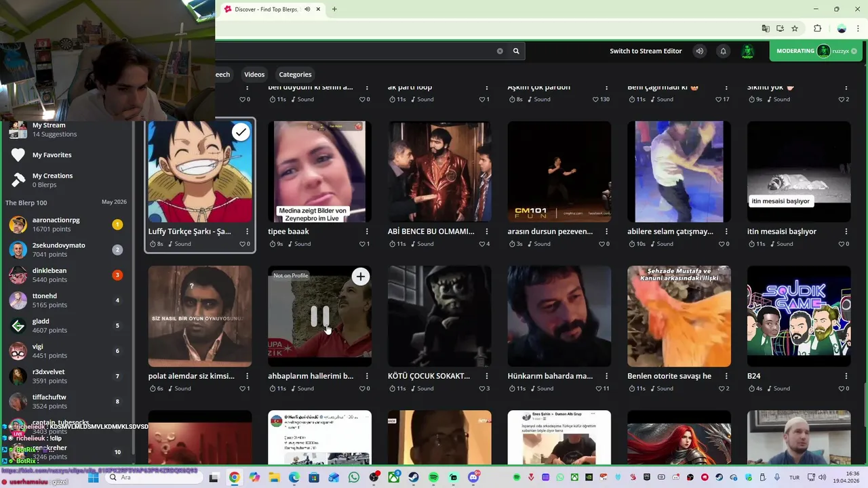Open options menu for Hünkarım baharda ma
The width and height of the screenshot is (868, 488).
[x=606, y=376]
